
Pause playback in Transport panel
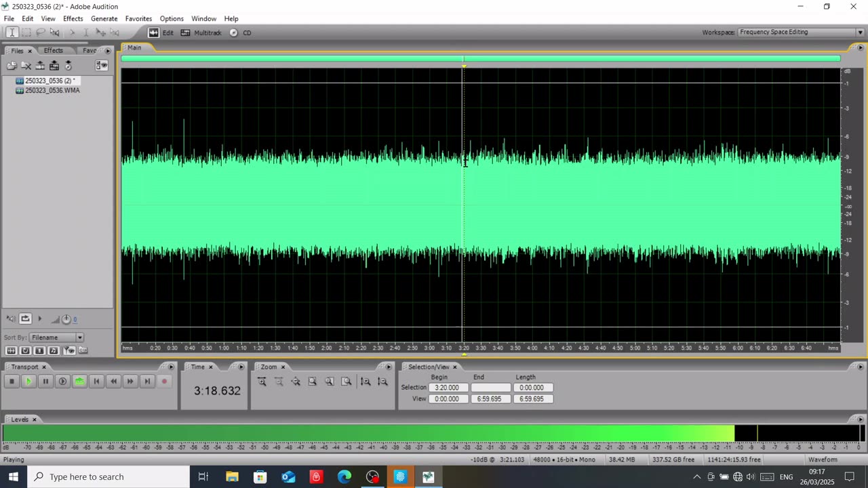pyautogui.click(x=45, y=382)
